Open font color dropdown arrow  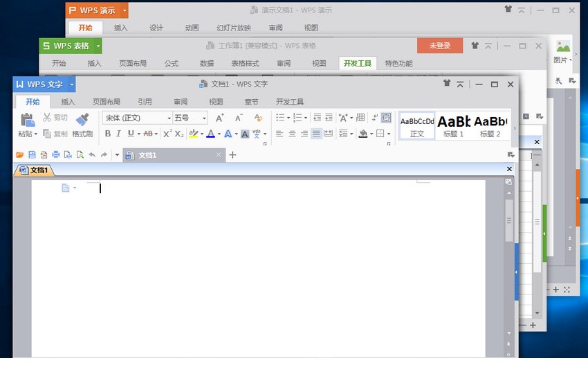[x=219, y=134]
